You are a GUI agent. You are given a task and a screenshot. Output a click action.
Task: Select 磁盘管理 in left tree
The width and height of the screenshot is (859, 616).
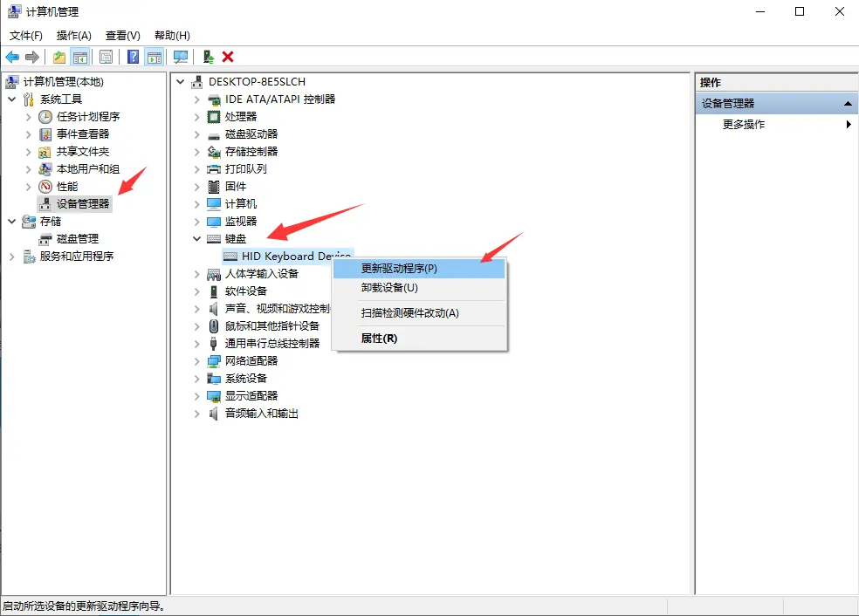click(x=77, y=239)
